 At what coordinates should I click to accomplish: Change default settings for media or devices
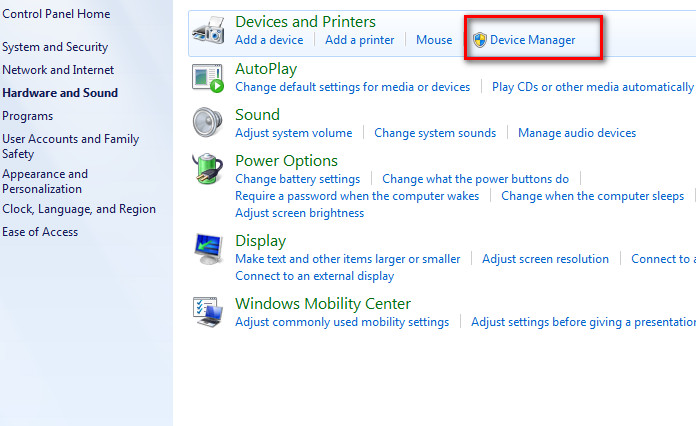[352, 87]
